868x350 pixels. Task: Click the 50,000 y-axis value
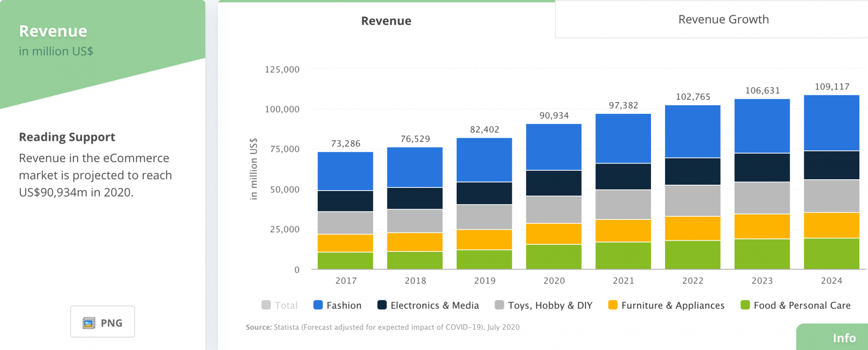(285, 190)
